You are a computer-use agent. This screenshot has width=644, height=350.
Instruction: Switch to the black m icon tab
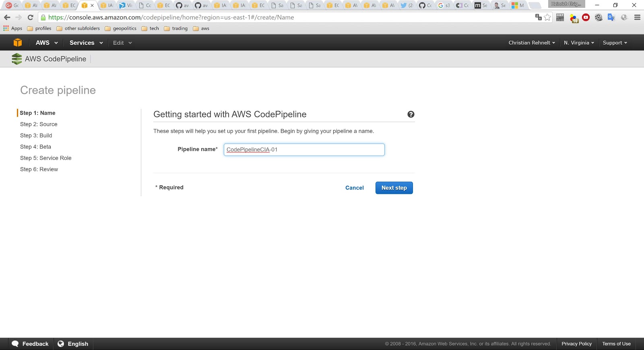click(481, 5)
